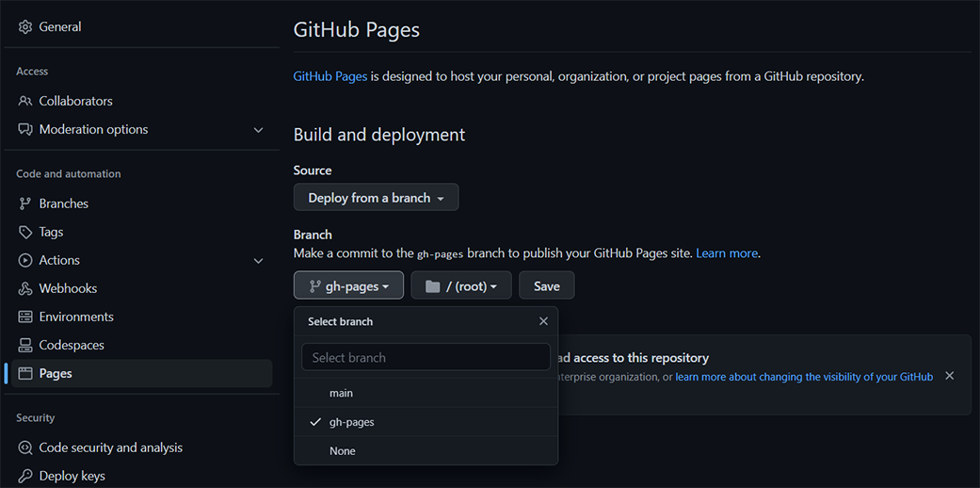Open the gh-pages branch dropdown
Screen dimensions: 980x488
(x=348, y=285)
